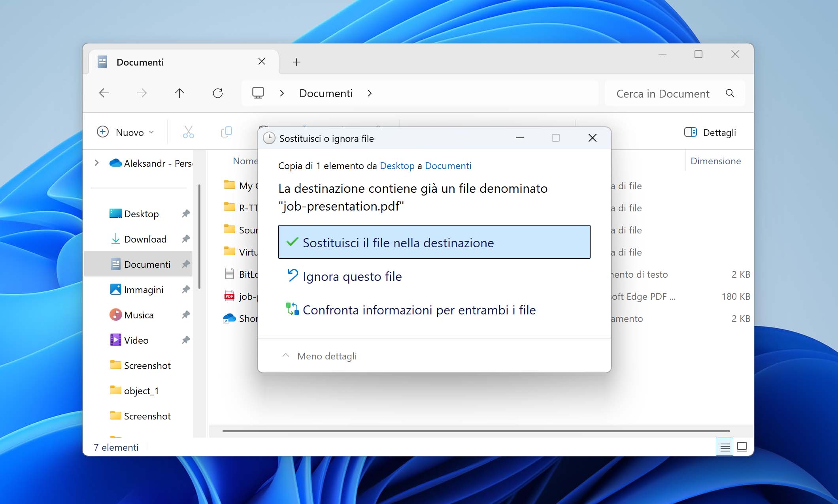Click the Copy toolbar icon

coord(226,132)
